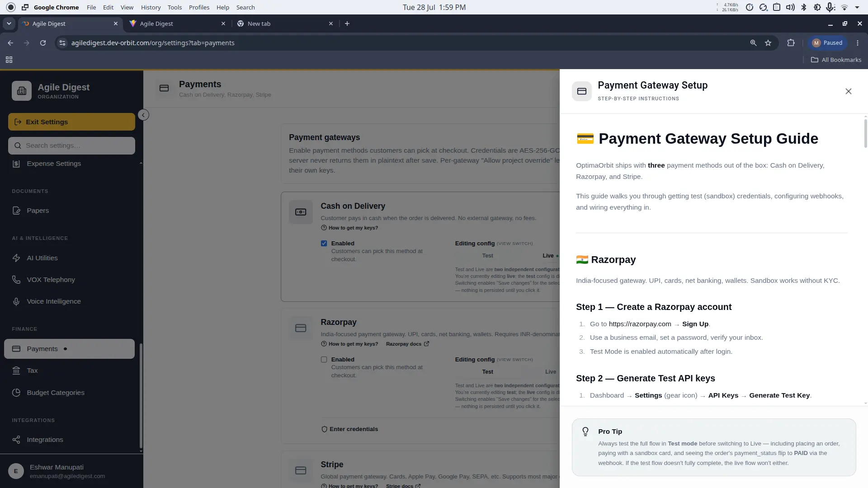Switch Razorpay config to Test
The height and width of the screenshot is (488, 868).
[487, 372]
